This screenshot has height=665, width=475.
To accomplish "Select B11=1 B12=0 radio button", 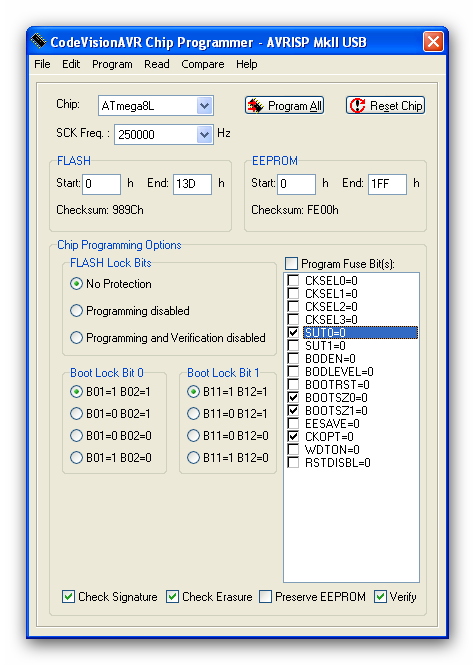I will pyautogui.click(x=193, y=458).
